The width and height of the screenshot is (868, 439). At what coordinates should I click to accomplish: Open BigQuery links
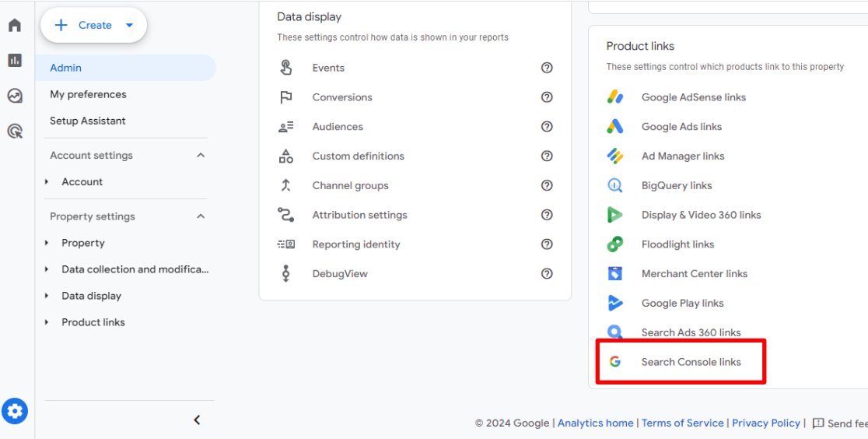pyautogui.click(x=677, y=185)
